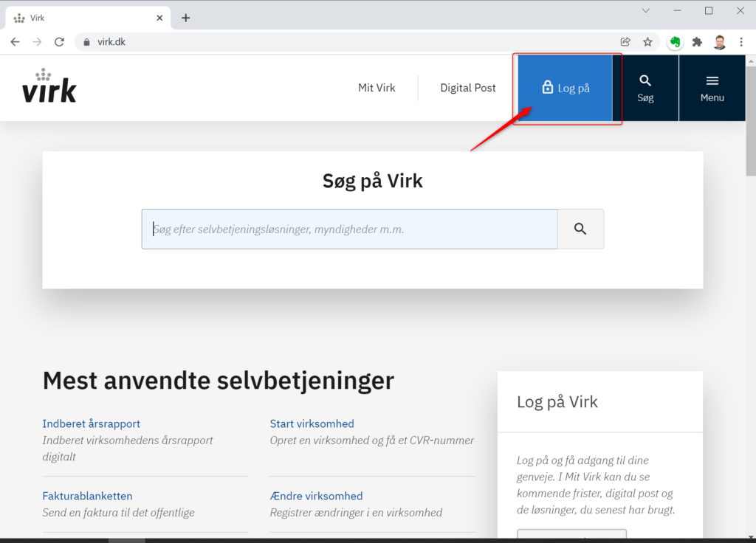The height and width of the screenshot is (543, 756).
Task: Click 'Registrer ændringer i en virksomhed' text
Action: 357,513
